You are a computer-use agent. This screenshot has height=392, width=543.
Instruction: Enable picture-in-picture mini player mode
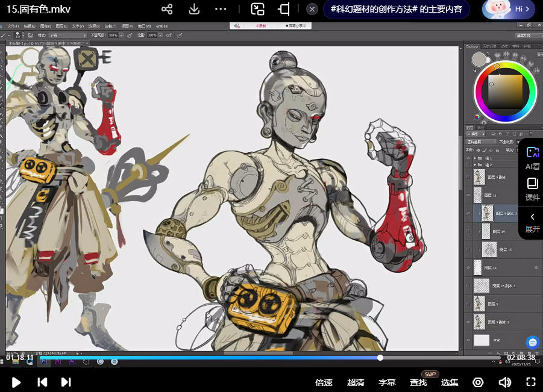[257, 10]
